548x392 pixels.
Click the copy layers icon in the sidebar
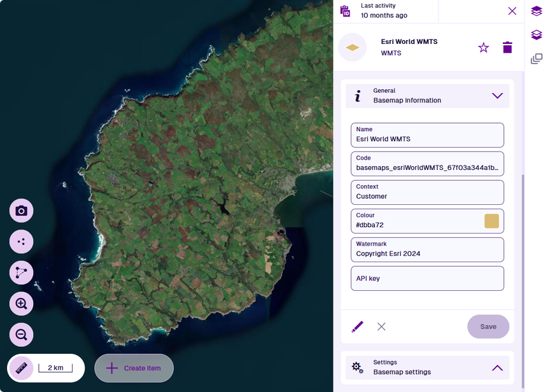click(536, 58)
